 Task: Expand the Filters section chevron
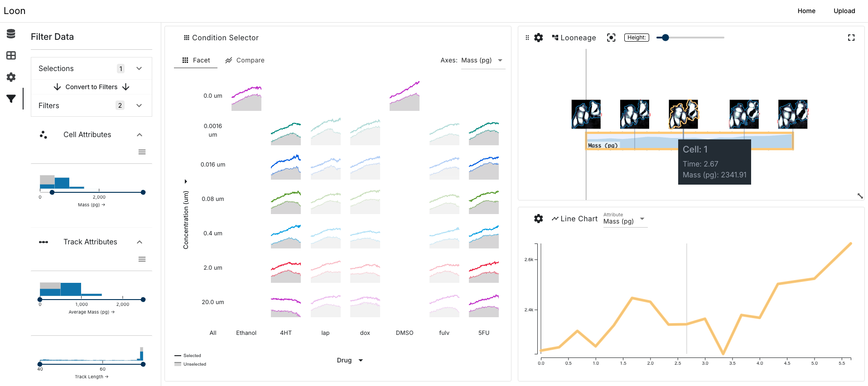139,105
